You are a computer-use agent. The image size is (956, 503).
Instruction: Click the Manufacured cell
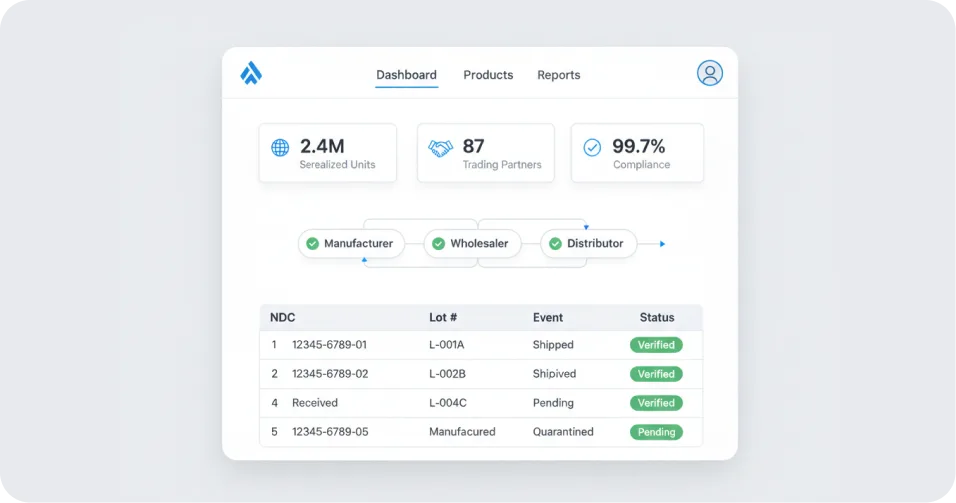(x=462, y=432)
